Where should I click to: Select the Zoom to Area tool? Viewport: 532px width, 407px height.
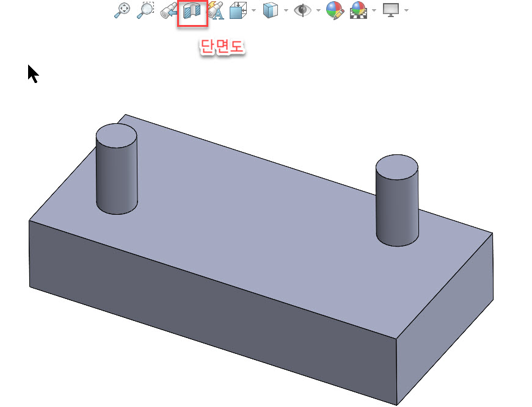tap(145, 10)
